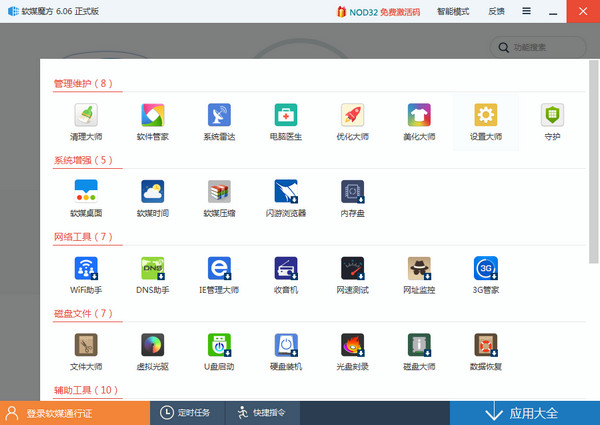Select 辅助工具 (10) category header
Viewport: 600px width, 425px height.
[x=86, y=390]
